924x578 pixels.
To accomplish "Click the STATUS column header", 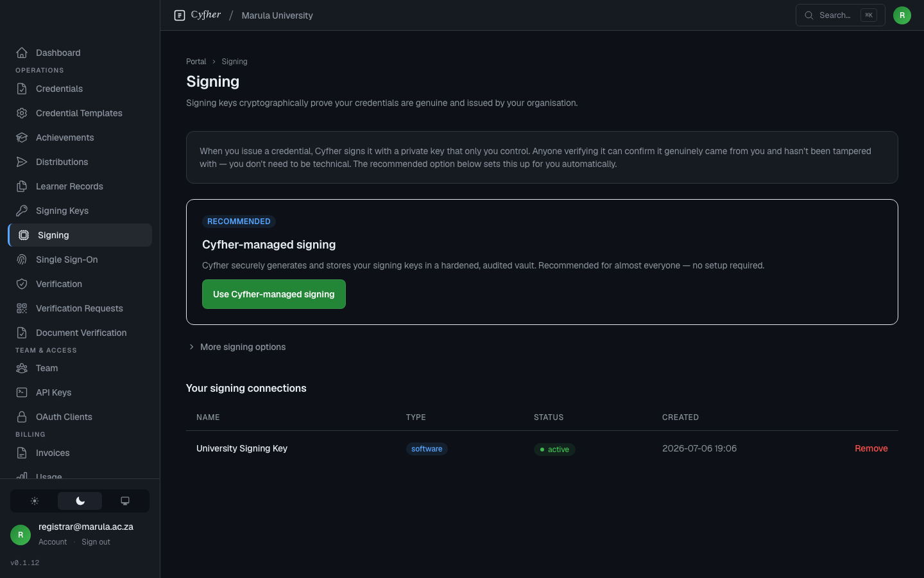I will coord(549,417).
